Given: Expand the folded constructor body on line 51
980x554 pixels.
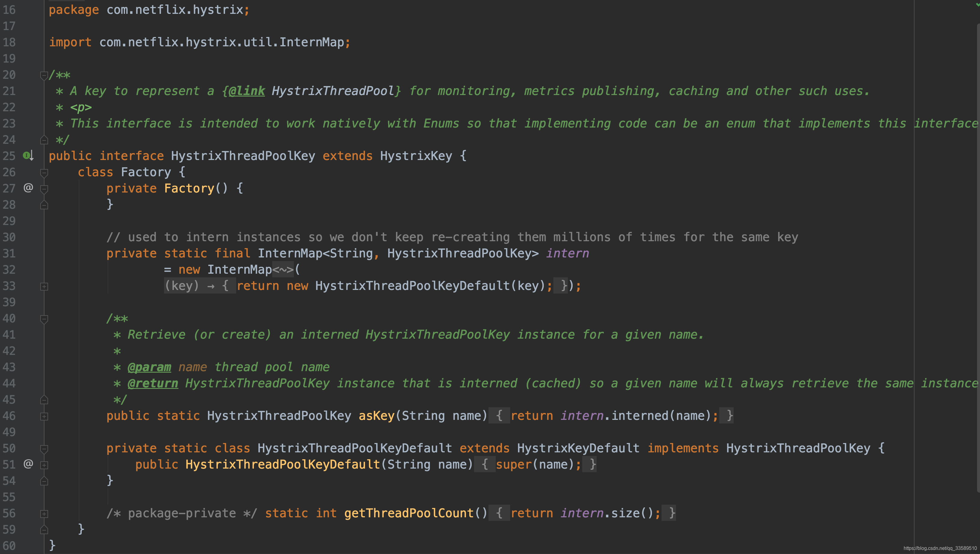Looking at the screenshot, I should coord(44,465).
